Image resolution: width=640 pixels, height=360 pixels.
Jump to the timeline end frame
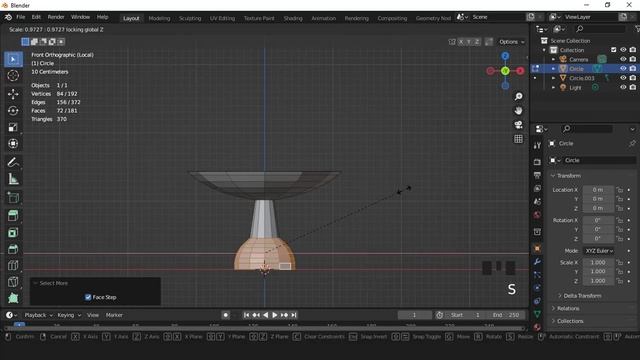(x=294, y=315)
